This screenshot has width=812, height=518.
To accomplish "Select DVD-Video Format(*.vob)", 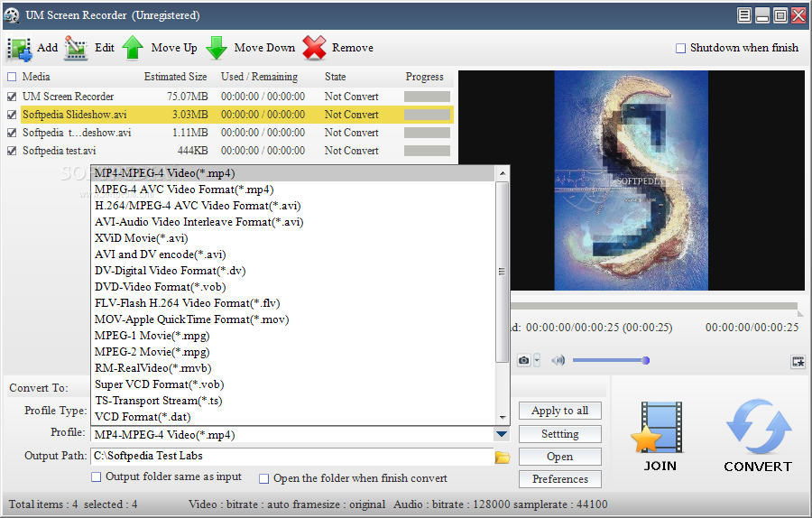I will tap(293, 287).
